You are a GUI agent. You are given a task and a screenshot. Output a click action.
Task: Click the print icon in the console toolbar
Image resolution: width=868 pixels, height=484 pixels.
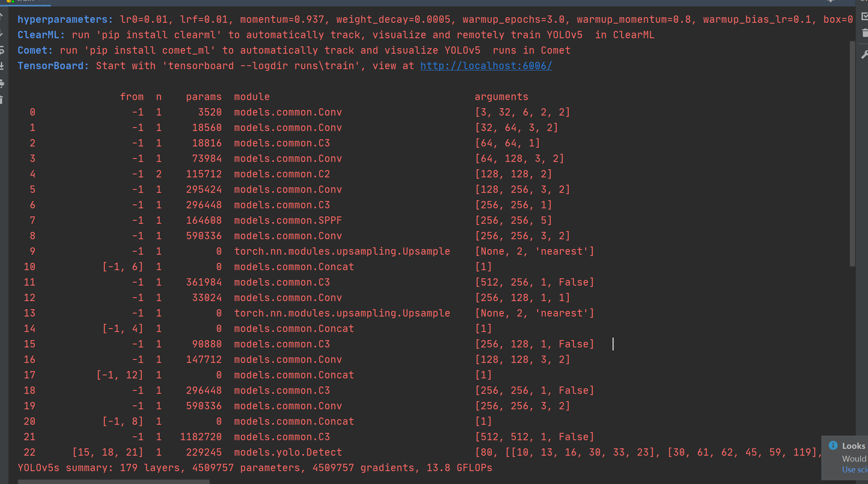pyautogui.click(x=1, y=83)
